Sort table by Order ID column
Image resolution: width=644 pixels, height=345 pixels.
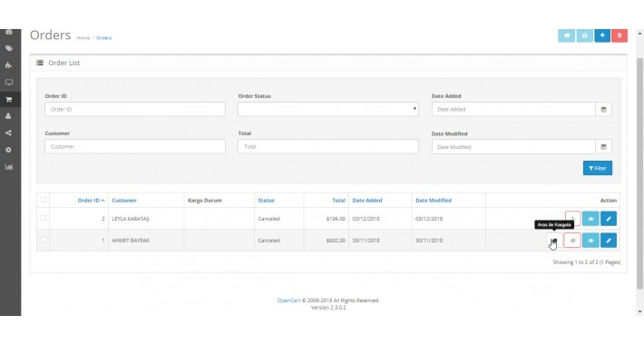click(91, 201)
